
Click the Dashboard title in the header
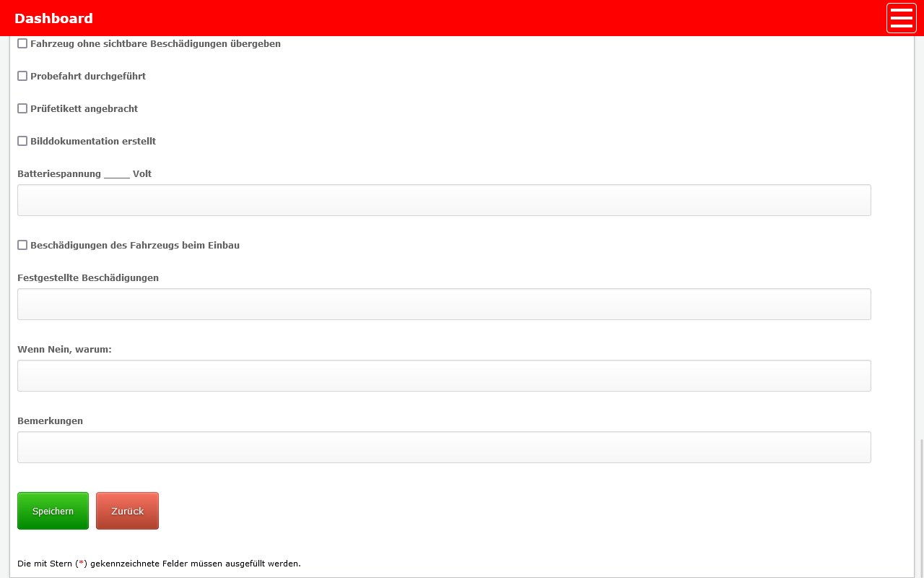(53, 18)
